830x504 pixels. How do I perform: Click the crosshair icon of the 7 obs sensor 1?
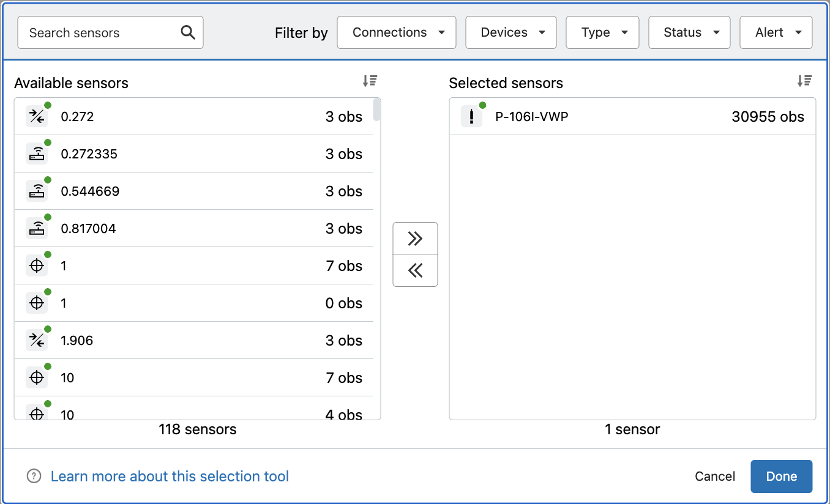(x=37, y=266)
